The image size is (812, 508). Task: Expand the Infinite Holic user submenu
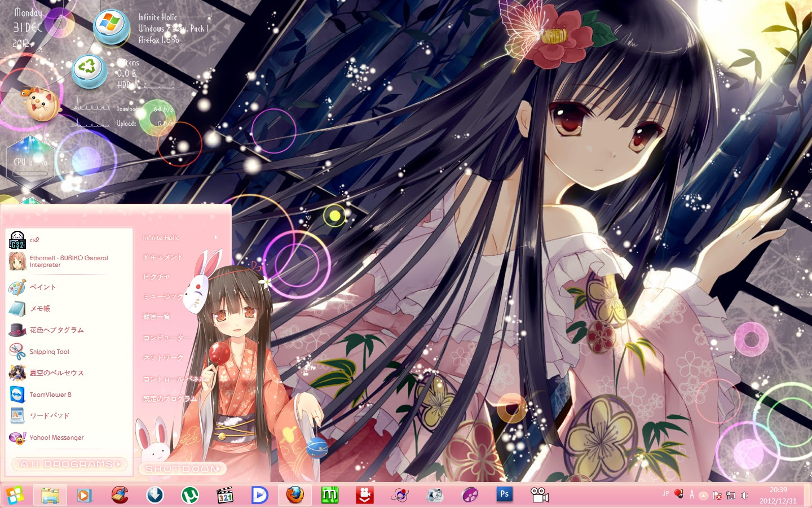click(180, 238)
